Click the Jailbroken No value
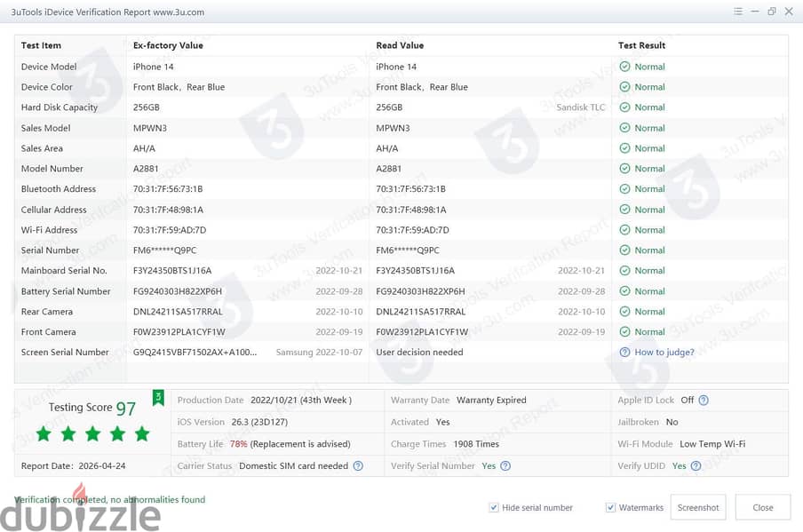The image size is (803, 532). 672,422
